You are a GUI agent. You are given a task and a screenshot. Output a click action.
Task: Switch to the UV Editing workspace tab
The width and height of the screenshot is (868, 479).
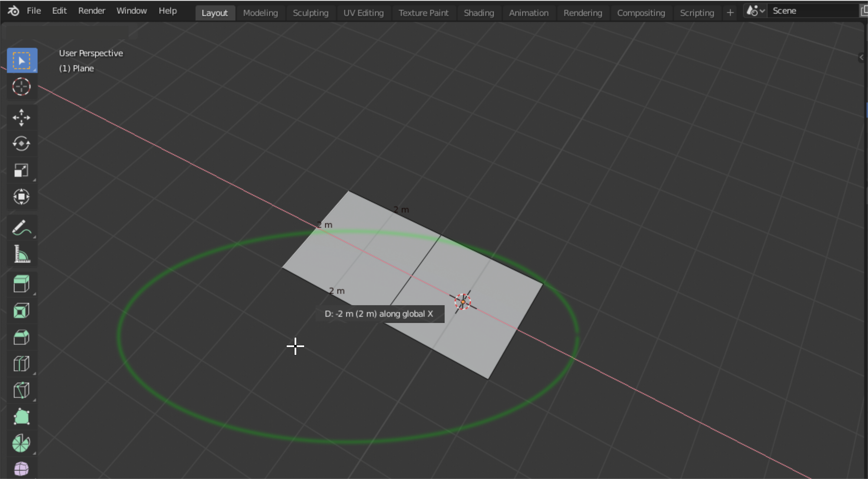(363, 13)
